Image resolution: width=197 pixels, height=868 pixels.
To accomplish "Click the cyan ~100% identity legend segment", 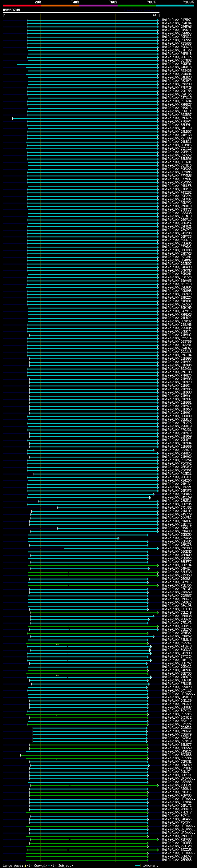I will [x=175, y=6].
